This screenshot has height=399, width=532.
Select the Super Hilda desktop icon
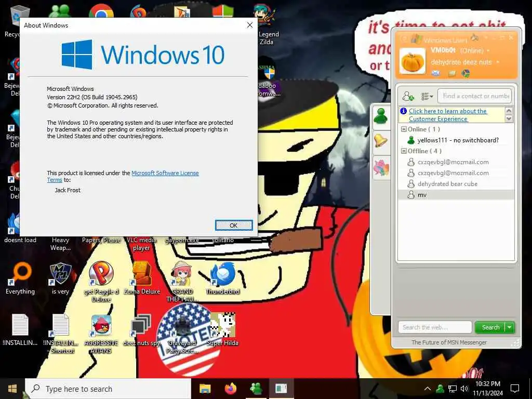[x=223, y=329]
